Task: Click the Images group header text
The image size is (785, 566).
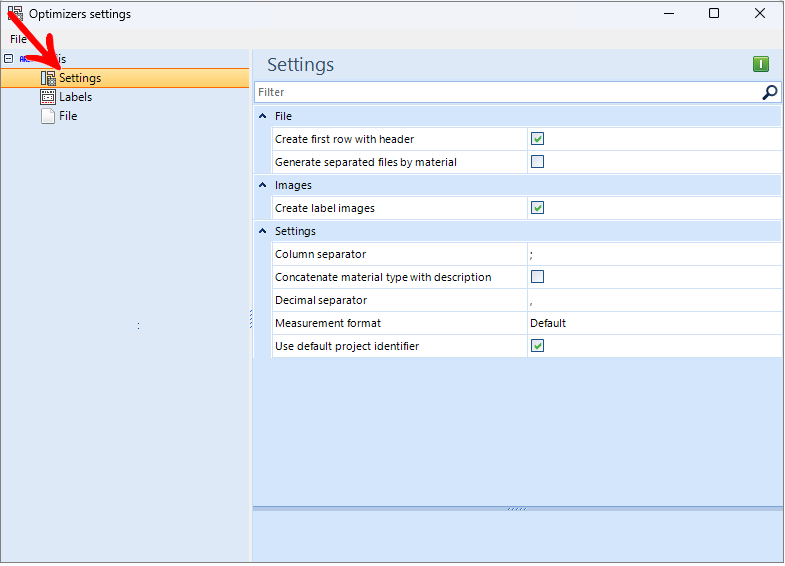Action: pos(293,185)
